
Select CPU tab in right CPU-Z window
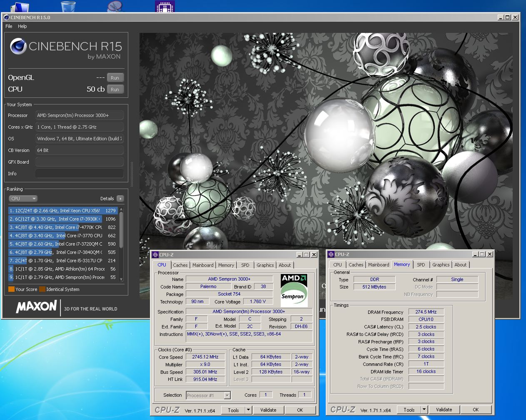point(338,265)
